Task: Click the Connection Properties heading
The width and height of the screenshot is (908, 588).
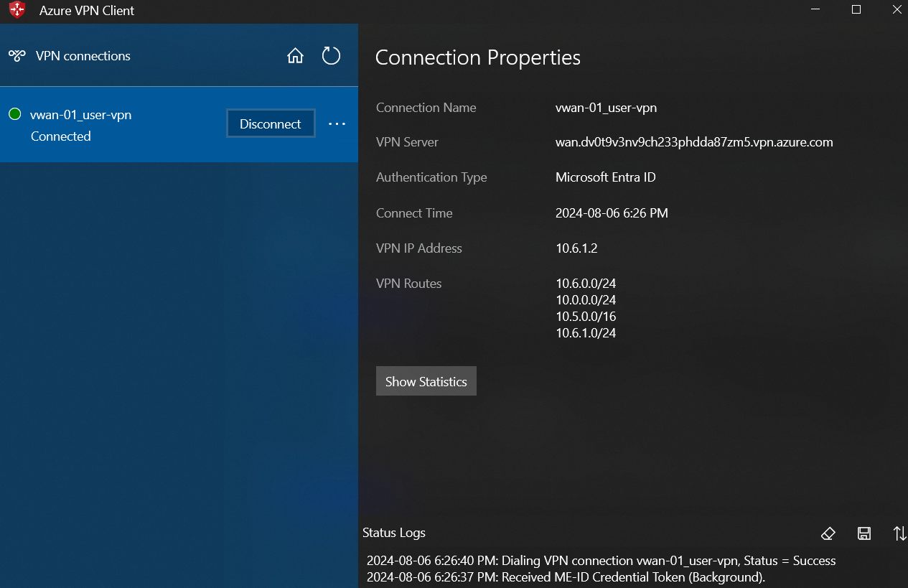Action: pos(478,57)
